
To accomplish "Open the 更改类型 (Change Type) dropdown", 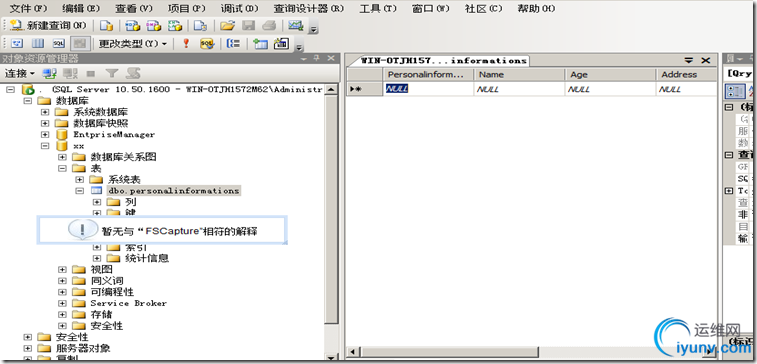I will [x=133, y=43].
